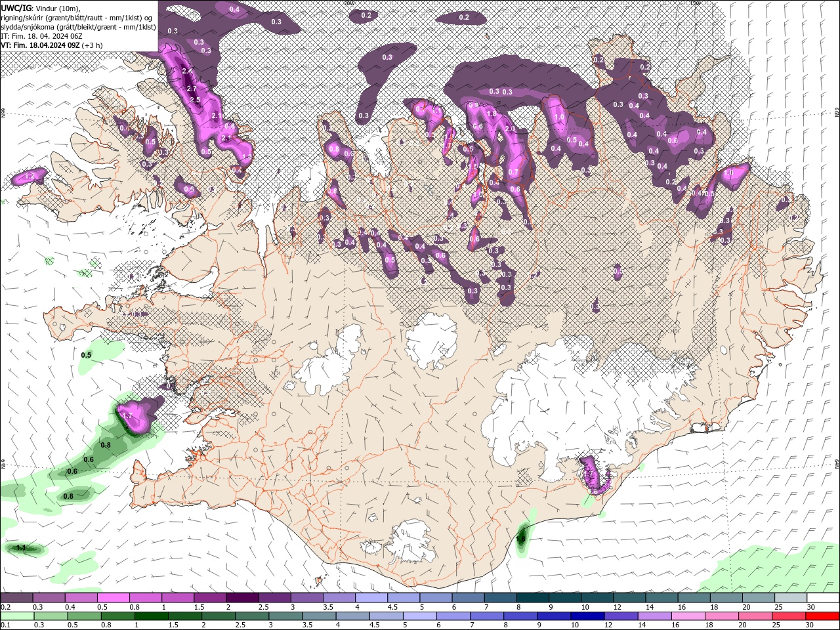Click the 0.4 snowfall value at the top edge
Image resolution: width=840 pixels, height=630 pixels.
(x=234, y=9)
